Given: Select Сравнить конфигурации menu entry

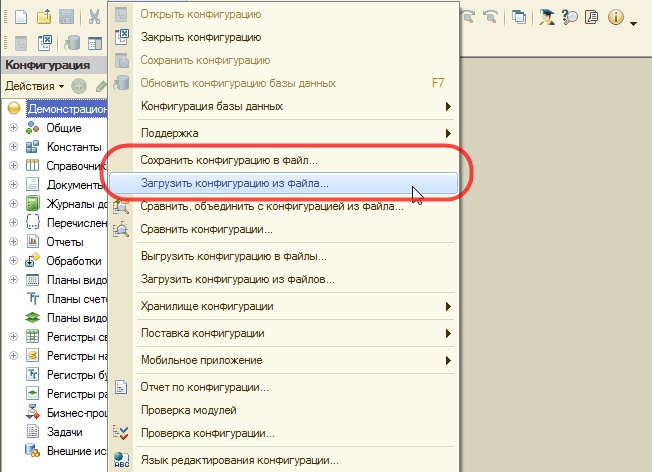Looking at the screenshot, I should click(284, 229).
